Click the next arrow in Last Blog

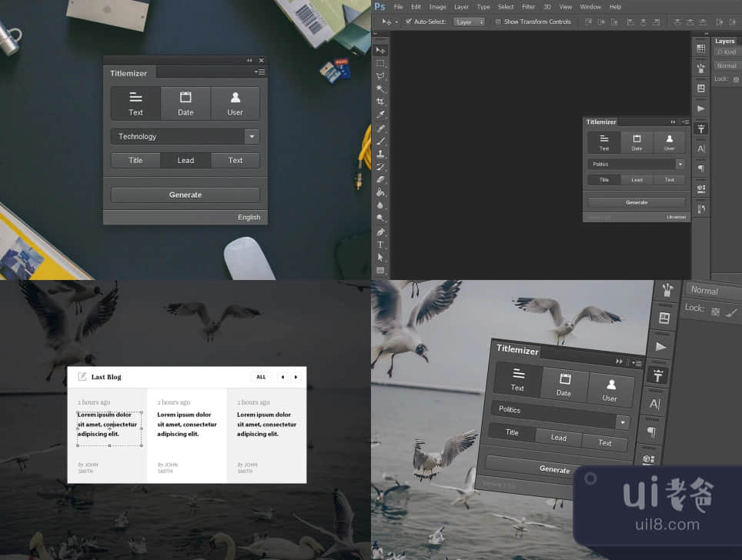click(x=296, y=377)
